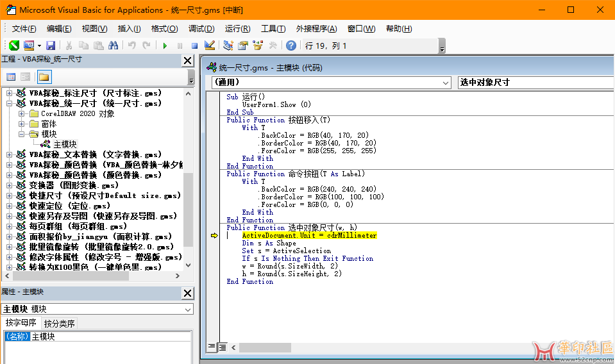Select 批量镜像旋转 project in tree

(101, 247)
